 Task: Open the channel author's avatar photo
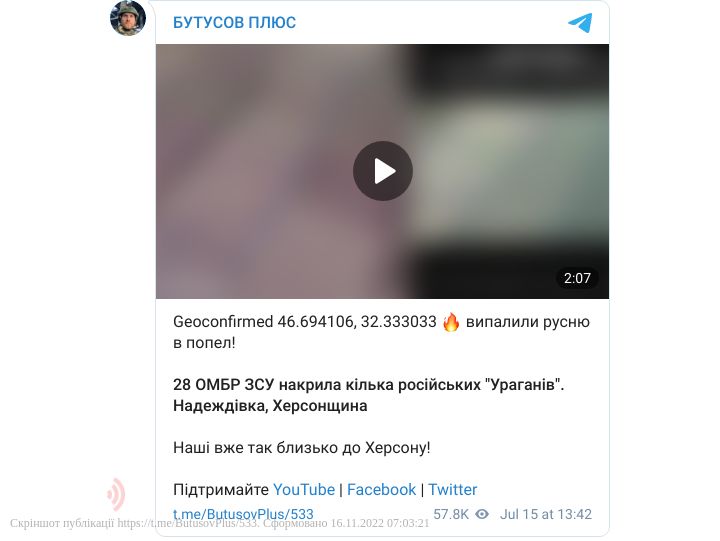pos(128,18)
